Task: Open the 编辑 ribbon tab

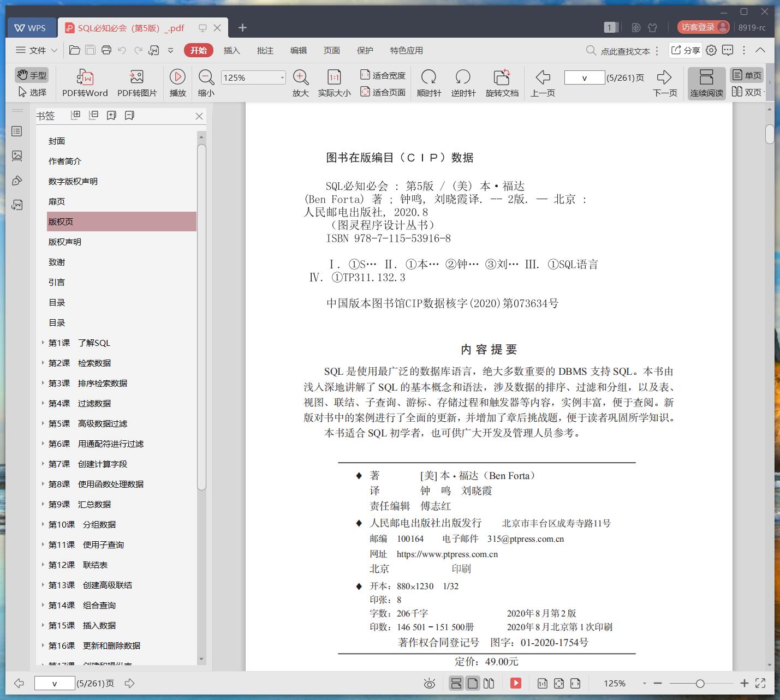Action: point(298,50)
